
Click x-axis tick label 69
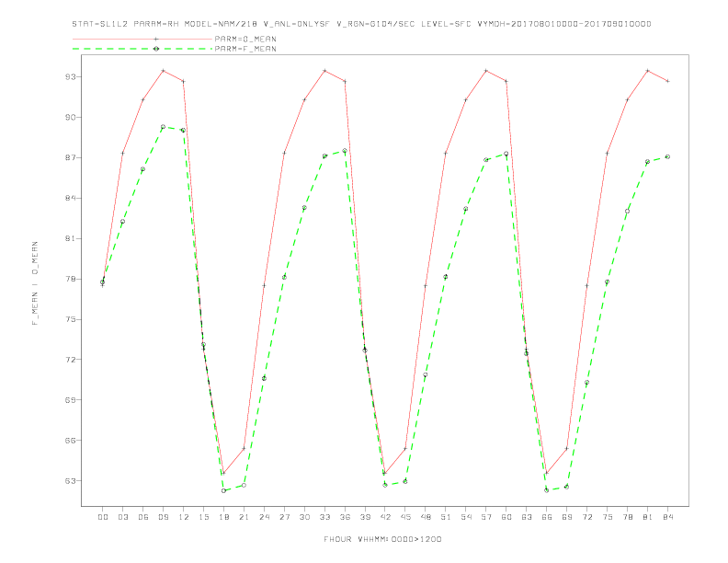[x=567, y=517]
